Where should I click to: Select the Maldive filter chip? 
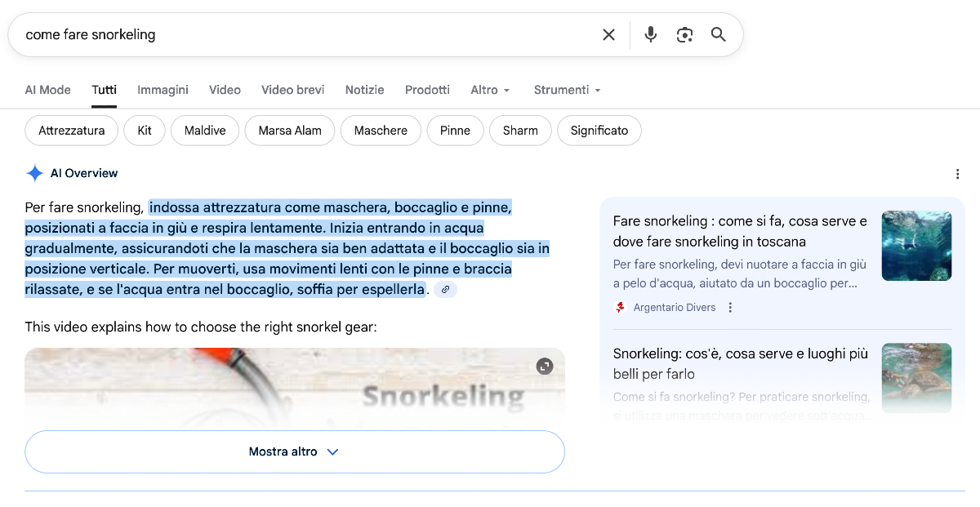tap(204, 130)
